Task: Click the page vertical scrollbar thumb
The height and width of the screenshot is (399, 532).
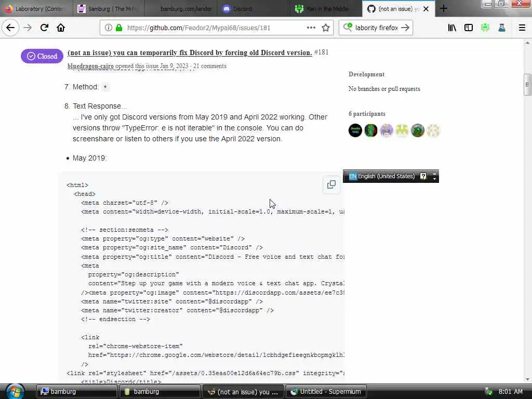Action: point(527,85)
